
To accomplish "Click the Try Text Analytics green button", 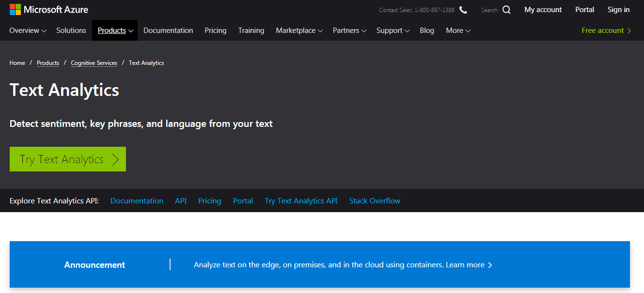I will pos(68,159).
